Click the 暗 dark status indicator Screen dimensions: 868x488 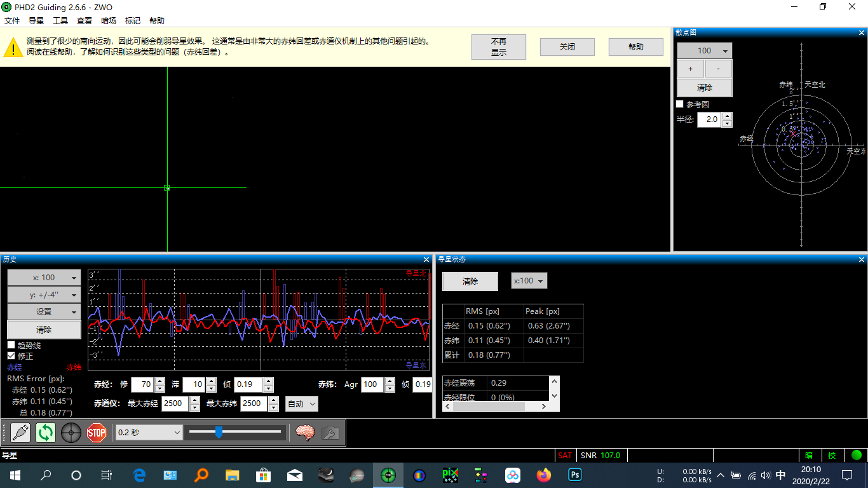click(x=809, y=455)
